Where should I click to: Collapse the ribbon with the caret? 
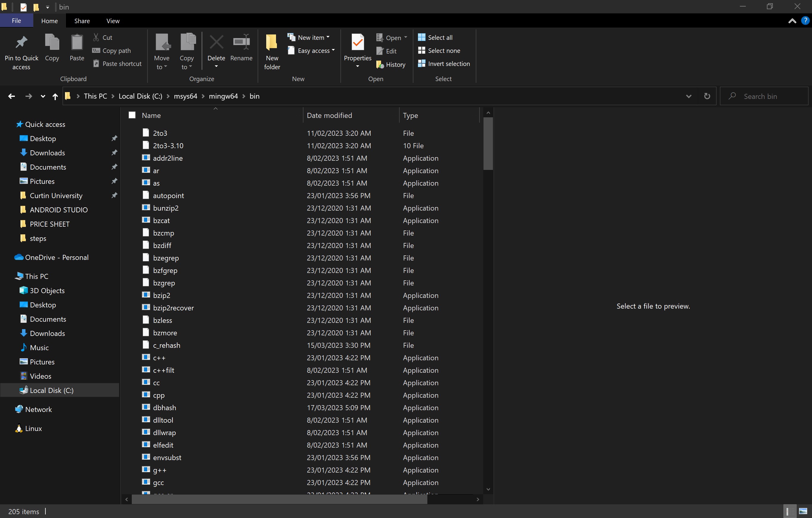pos(792,21)
